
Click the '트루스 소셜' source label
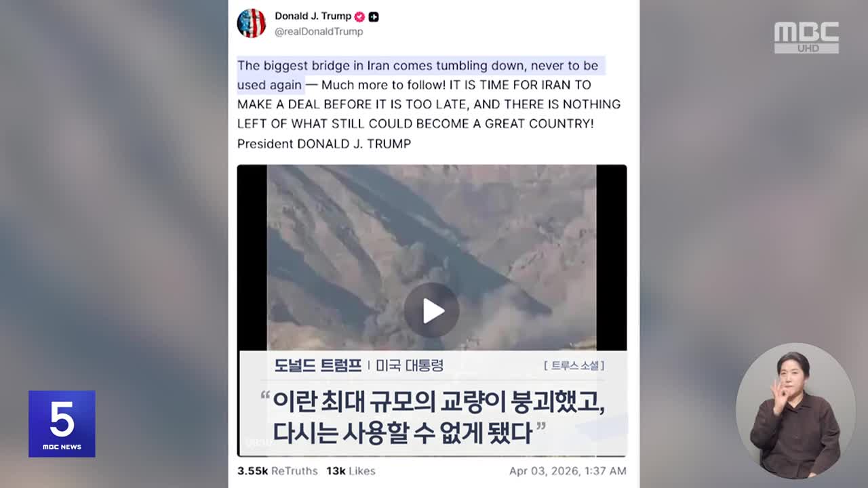(x=574, y=365)
